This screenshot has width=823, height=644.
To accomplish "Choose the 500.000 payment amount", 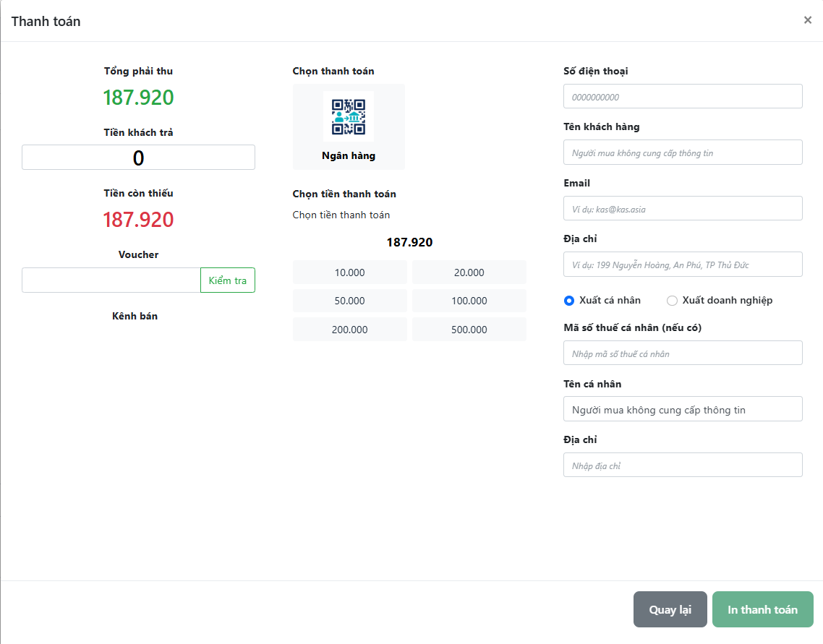I will tap(469, 330).
